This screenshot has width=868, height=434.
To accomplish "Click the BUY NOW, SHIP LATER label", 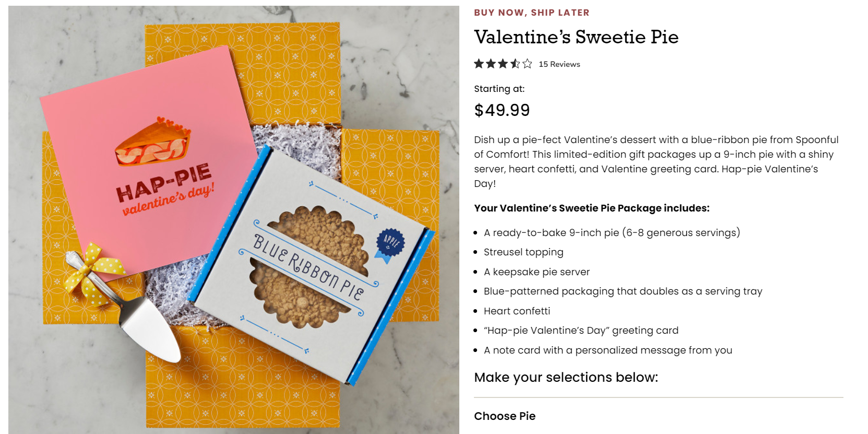I will [x=531, y=13].
